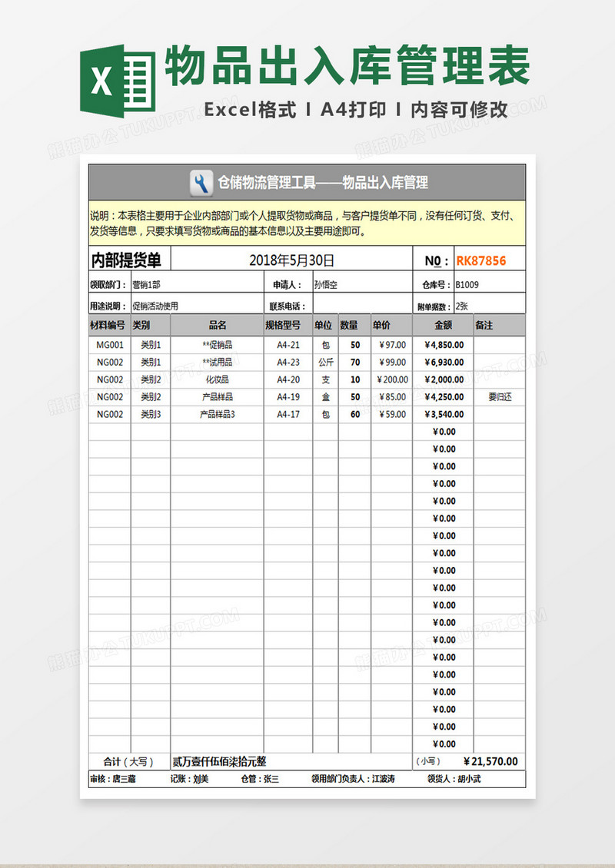Select spec cell A4-17
The image size is (615, 868).
coord(288,414)
